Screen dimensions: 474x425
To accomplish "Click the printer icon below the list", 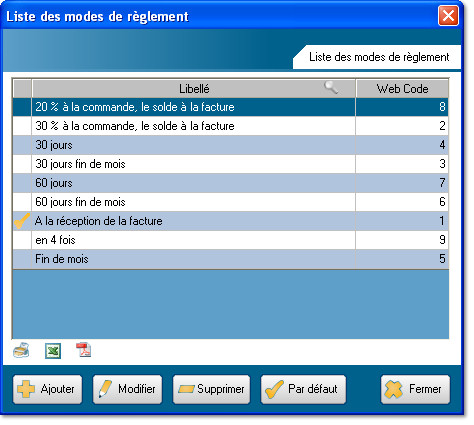I will pos(21,350).
